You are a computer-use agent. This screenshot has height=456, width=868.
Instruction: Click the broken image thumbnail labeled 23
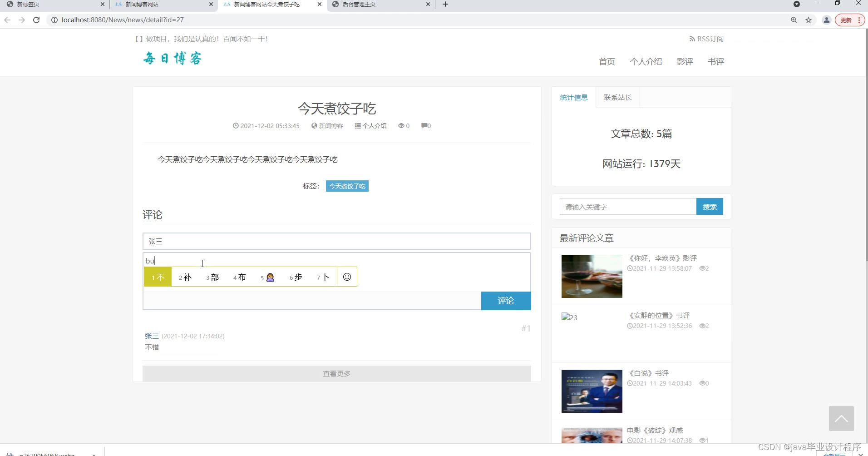pos(569,317)
